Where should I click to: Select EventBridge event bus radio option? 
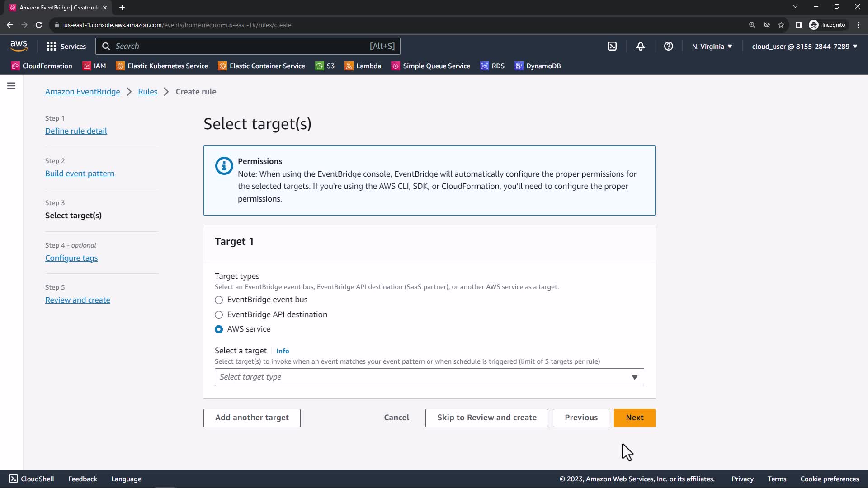(x=219, y=300)
